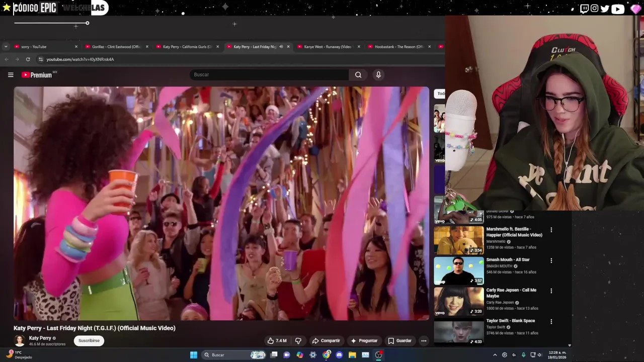
Task: Click the YouTube Buscar search field
Action: pos(269,75)
